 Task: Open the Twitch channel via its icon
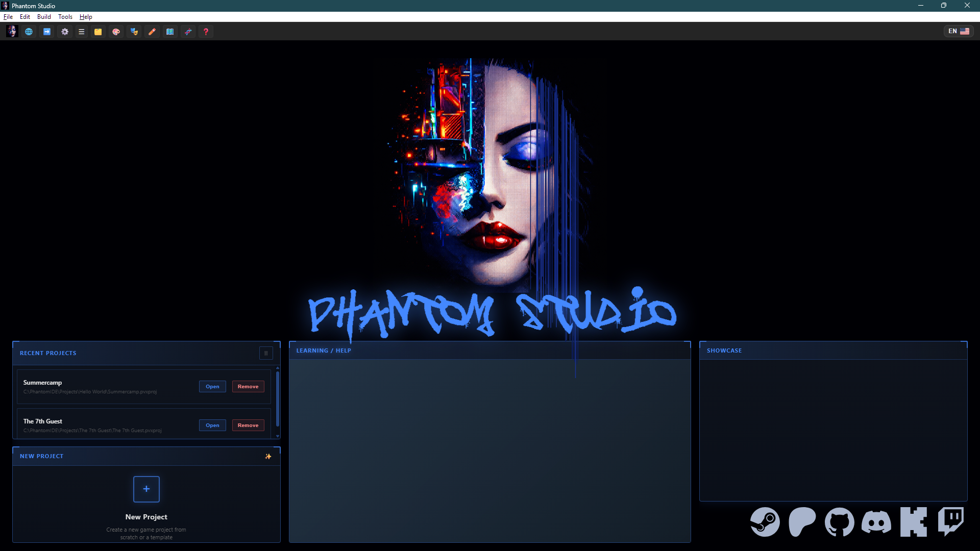[951, 522]
